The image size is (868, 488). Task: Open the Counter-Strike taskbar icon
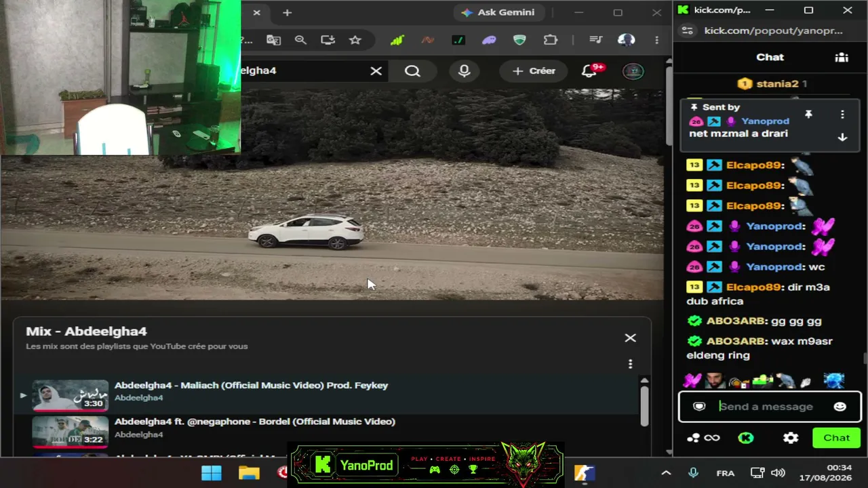click(584, 472)
